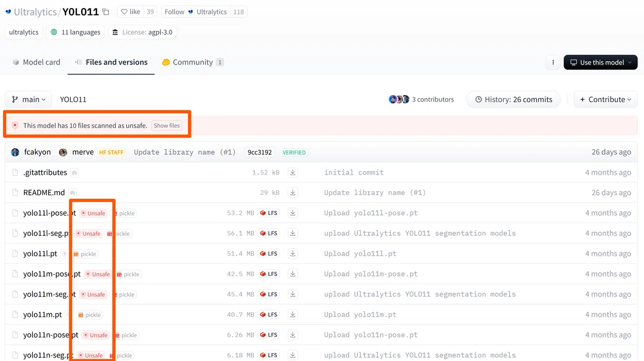Screen dimensions: 644x361
Task: Download yolo11l-pose.pt
Action: [x=293, y=213]
